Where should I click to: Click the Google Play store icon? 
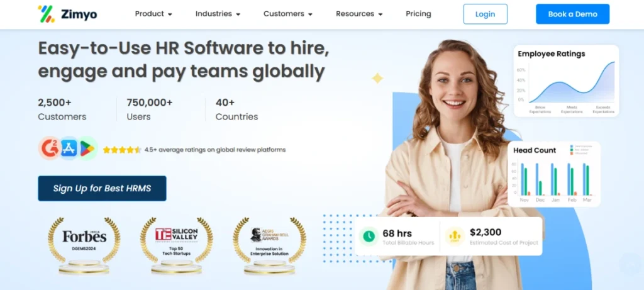pos(87,148)
